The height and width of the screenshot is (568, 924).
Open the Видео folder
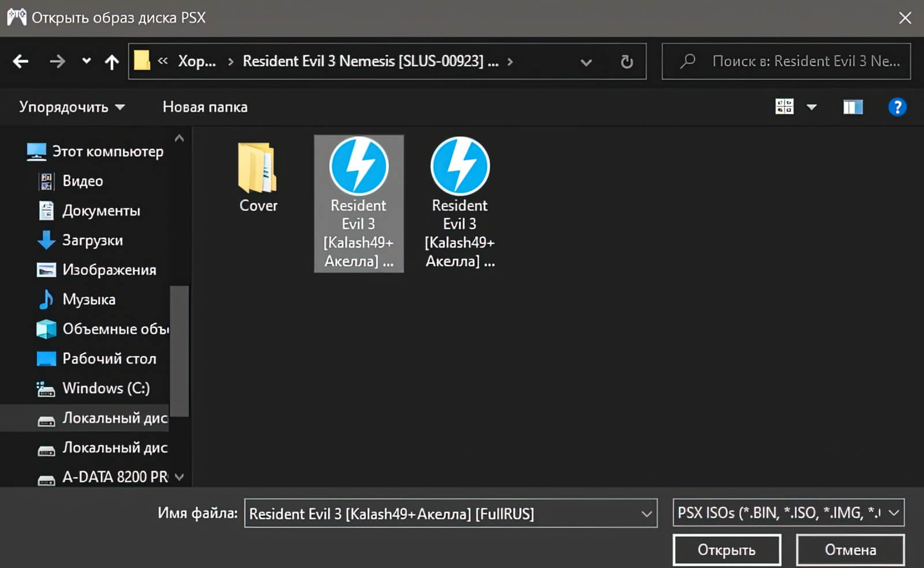pyautogui.click(x=83, y=181)
